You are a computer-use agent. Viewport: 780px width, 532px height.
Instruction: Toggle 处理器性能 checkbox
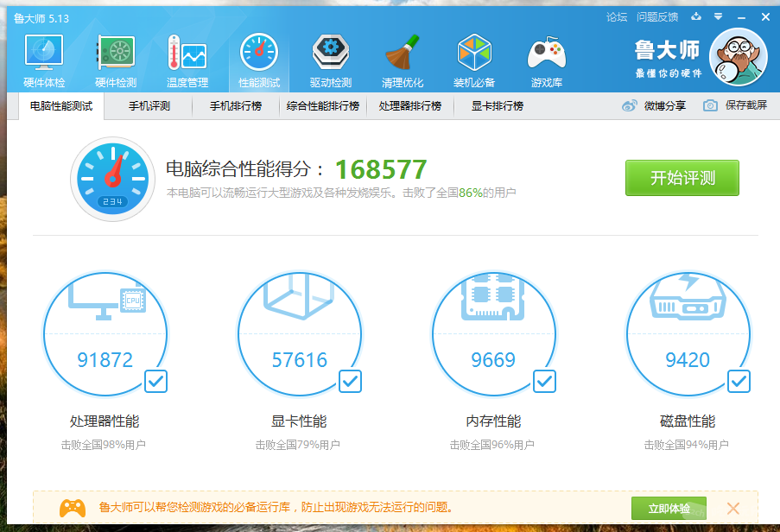(155, 382)
